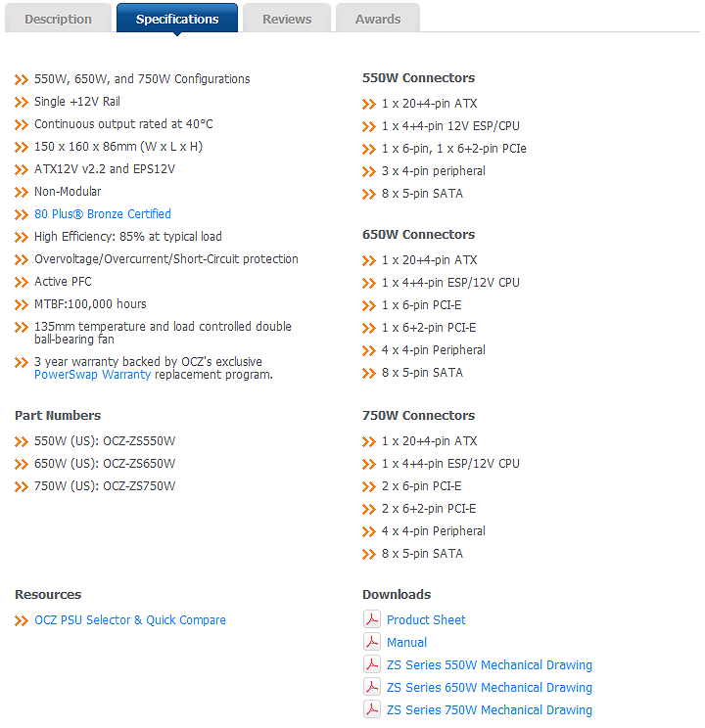Click 'Single +12V Rail' text
The height and width of the screenshot is (728, 705).
77,102
